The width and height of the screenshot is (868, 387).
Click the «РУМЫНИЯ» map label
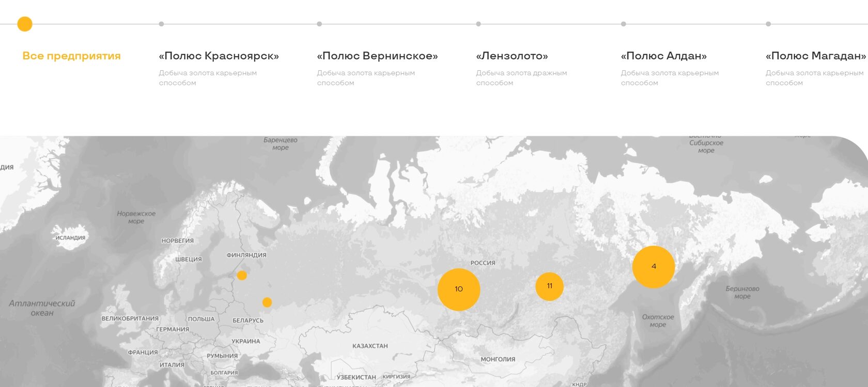222,356
